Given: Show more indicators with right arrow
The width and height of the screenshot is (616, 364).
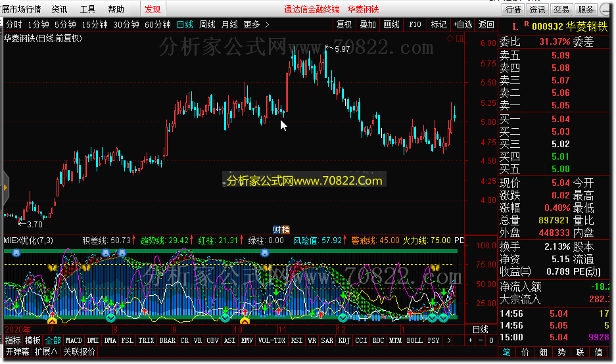Looking at the screenshot, I should pyautogui.click(x=448, y=340).
